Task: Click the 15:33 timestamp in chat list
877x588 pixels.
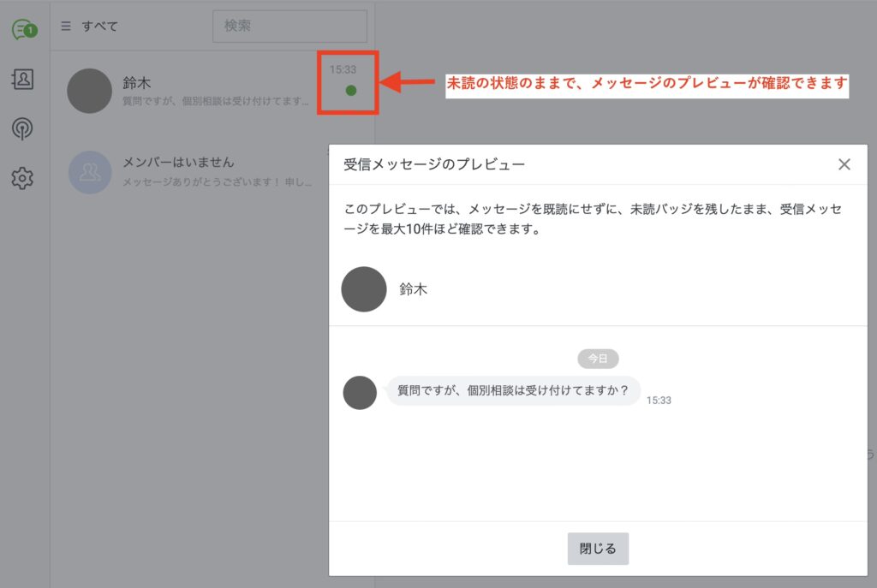Action: coord(343,69)
